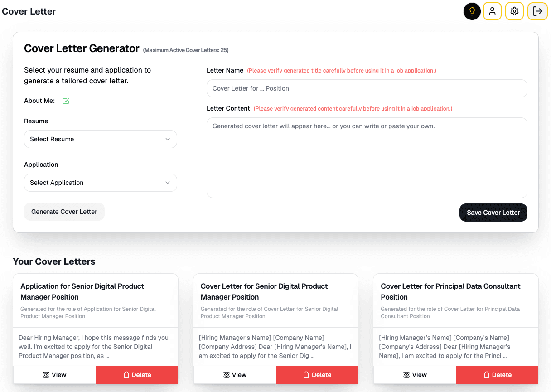Screen dimensions: 551x392
Task: Click the Cover Letter page title
Action: click(29, 11)
